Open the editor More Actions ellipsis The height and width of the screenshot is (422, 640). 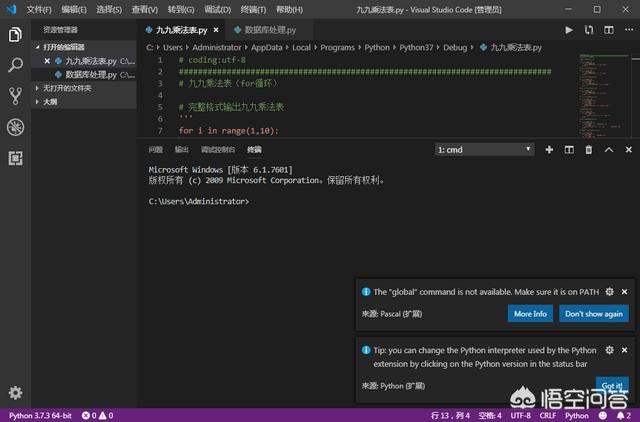[629, 29]
